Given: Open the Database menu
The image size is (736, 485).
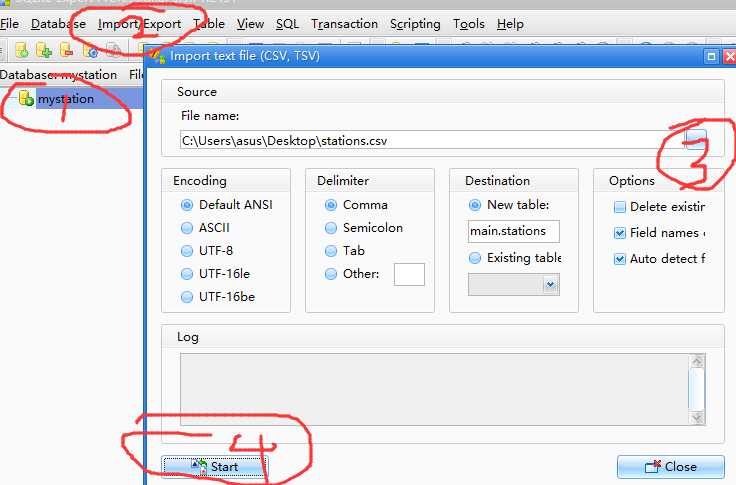Looking at the screenshot, I should (58, 24).
